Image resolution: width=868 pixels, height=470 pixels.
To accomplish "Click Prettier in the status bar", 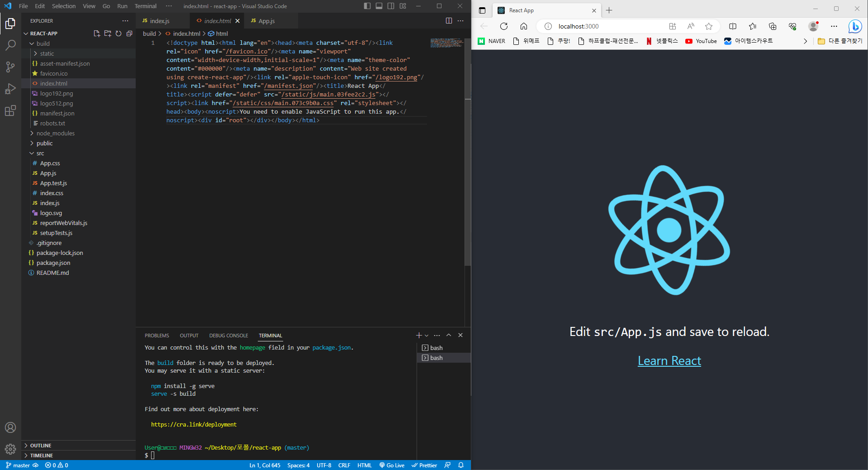I will click(424, 465).
